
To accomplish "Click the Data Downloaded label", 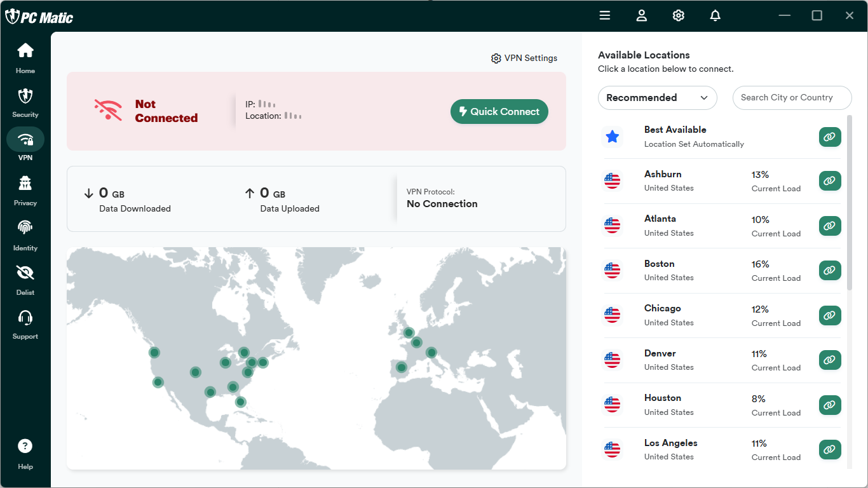I will 135,208.
